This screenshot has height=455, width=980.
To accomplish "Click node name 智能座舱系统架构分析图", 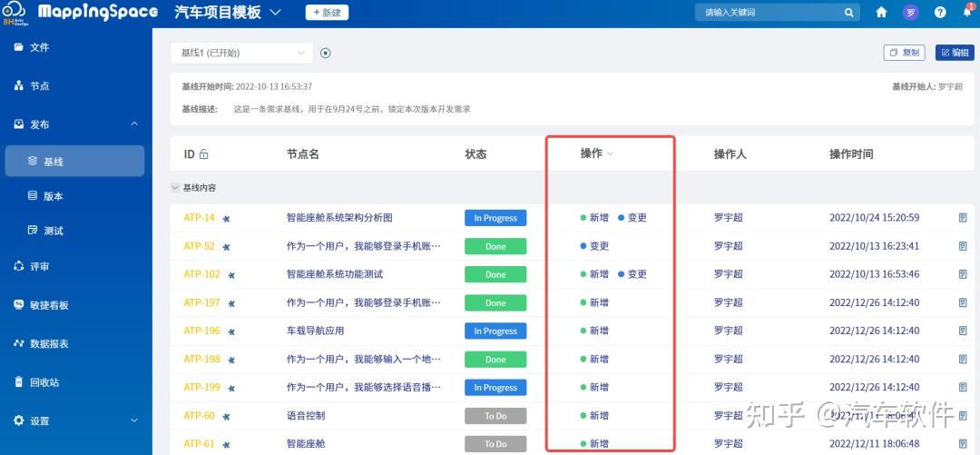I will 339,218.
